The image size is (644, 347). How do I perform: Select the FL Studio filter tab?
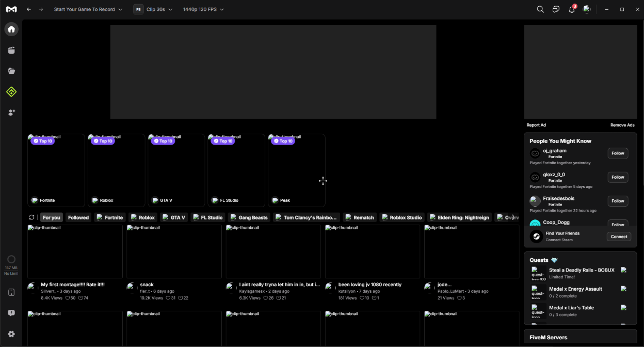coord(208,217)
